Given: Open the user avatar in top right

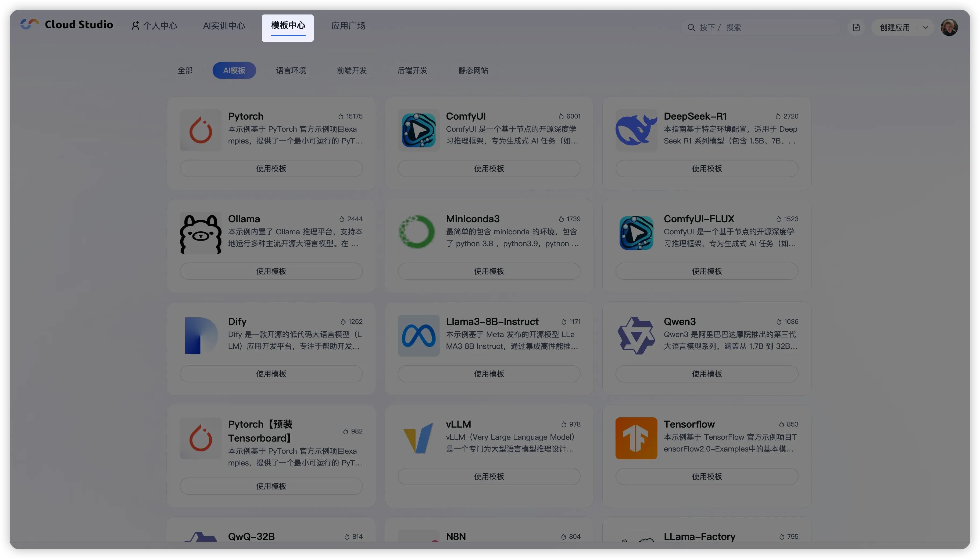Looking at the screenshot, I should pos(949,27).
